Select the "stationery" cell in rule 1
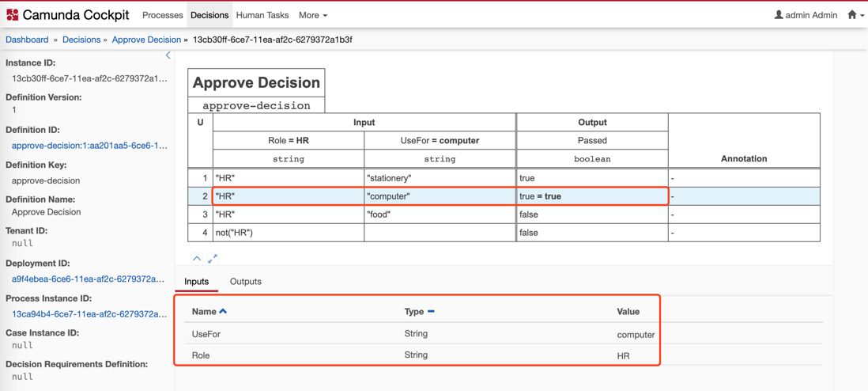This screenshot has width=868, height=391. click(x=440, y=178)
